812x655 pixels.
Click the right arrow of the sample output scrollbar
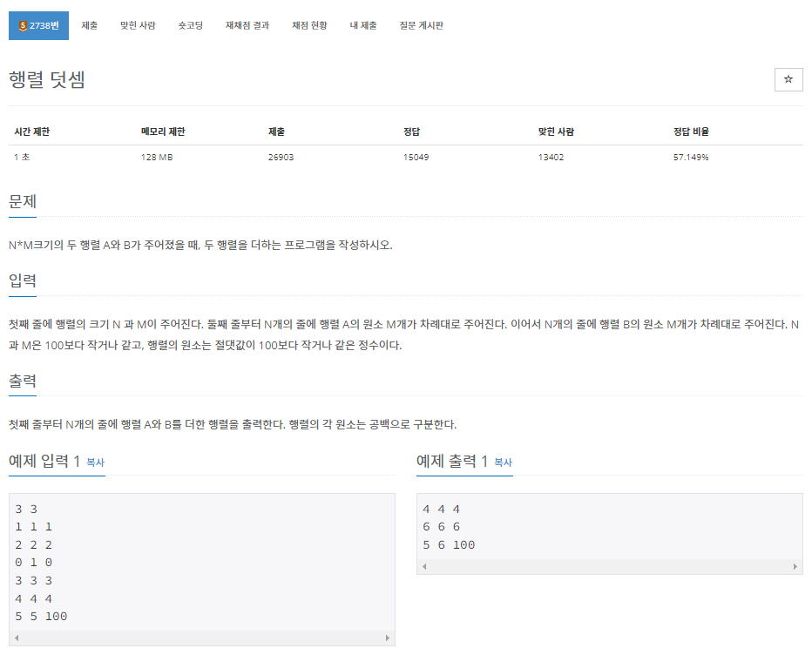pyautogui.click(x=795, y=566)
